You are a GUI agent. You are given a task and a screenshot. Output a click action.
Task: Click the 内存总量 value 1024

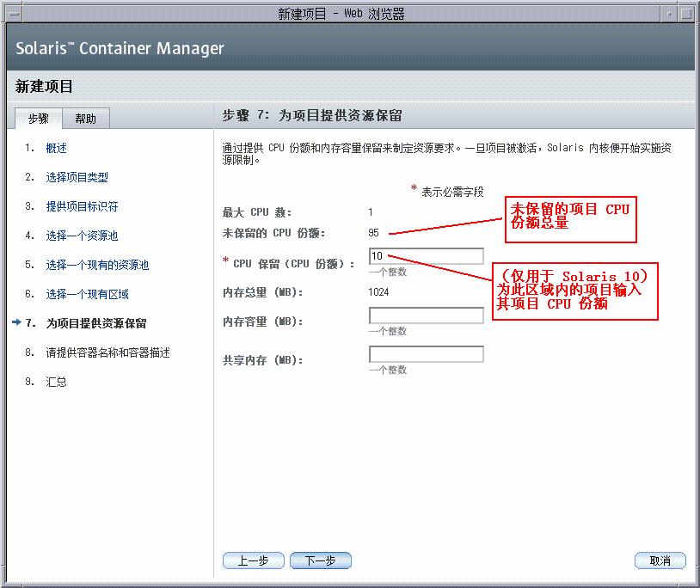point(378,292)
